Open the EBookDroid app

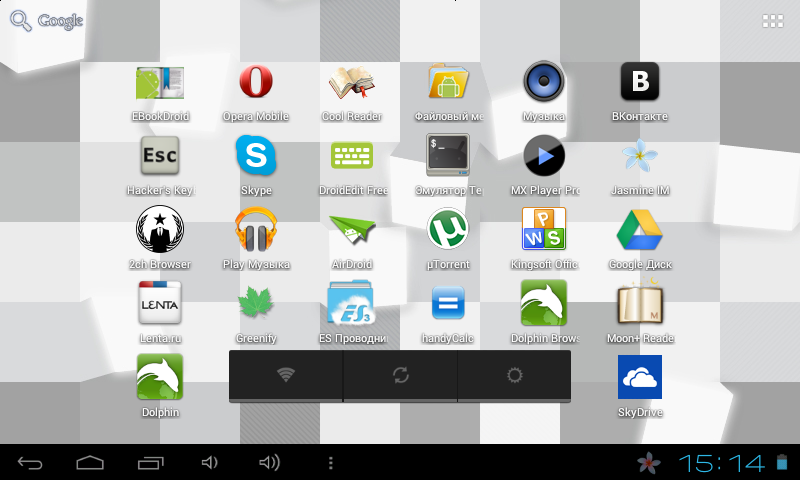point(160,83)
